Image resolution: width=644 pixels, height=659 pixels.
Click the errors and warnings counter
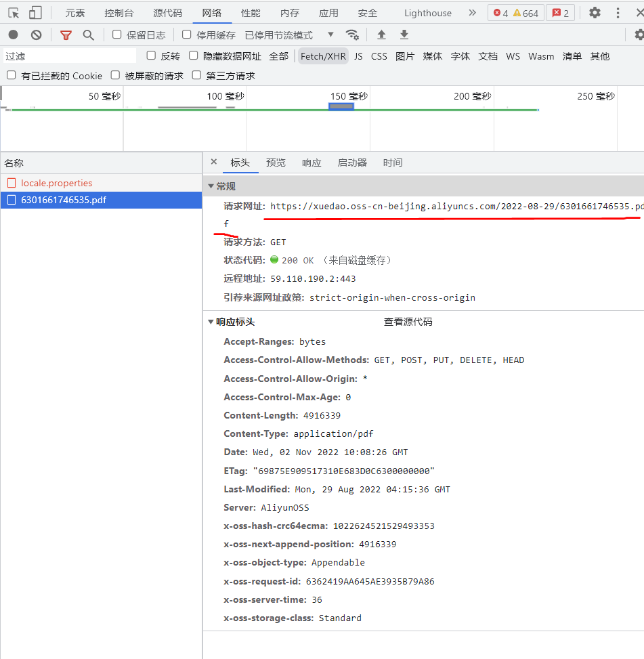(516, 13)
